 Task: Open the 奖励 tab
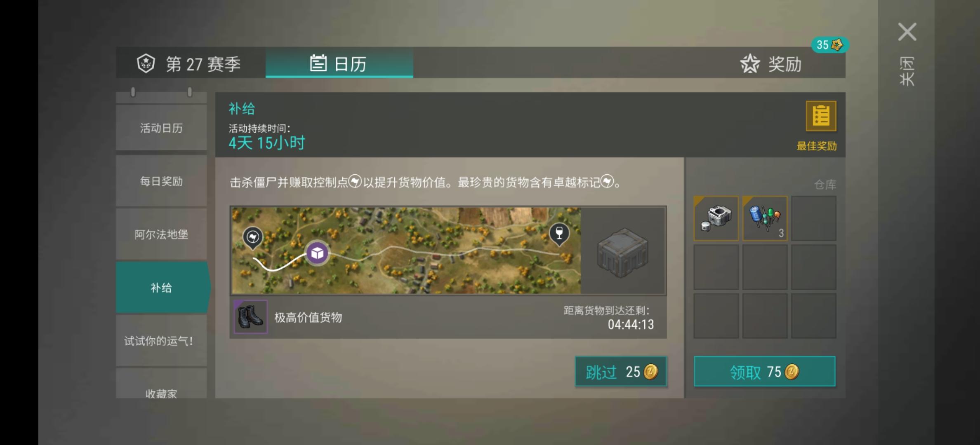[771, 64]
